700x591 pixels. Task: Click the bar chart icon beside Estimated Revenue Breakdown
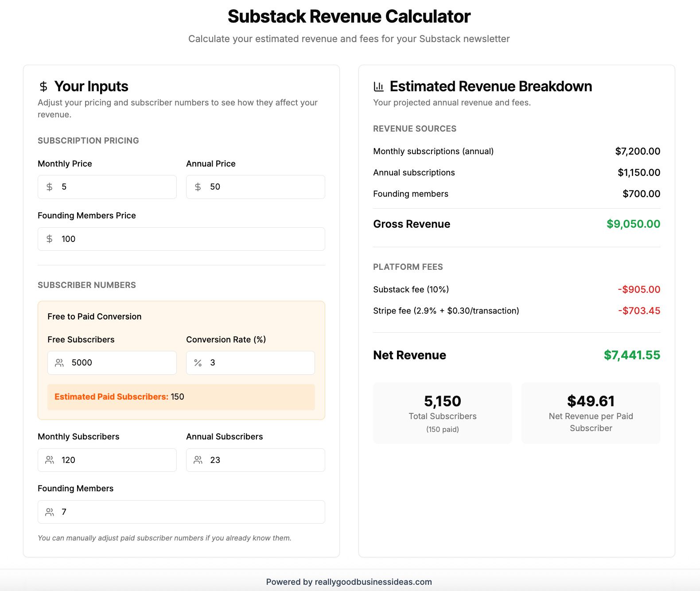click(x=379, y=86)
